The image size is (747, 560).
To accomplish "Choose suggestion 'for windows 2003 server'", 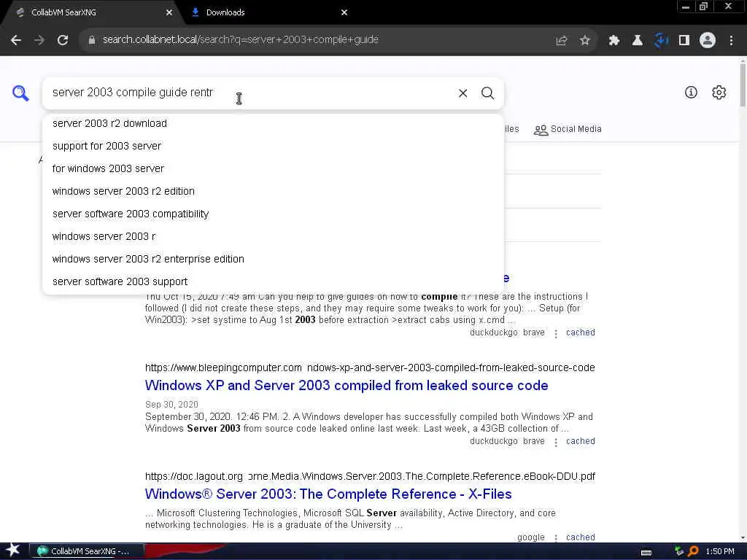I will 273,168.
